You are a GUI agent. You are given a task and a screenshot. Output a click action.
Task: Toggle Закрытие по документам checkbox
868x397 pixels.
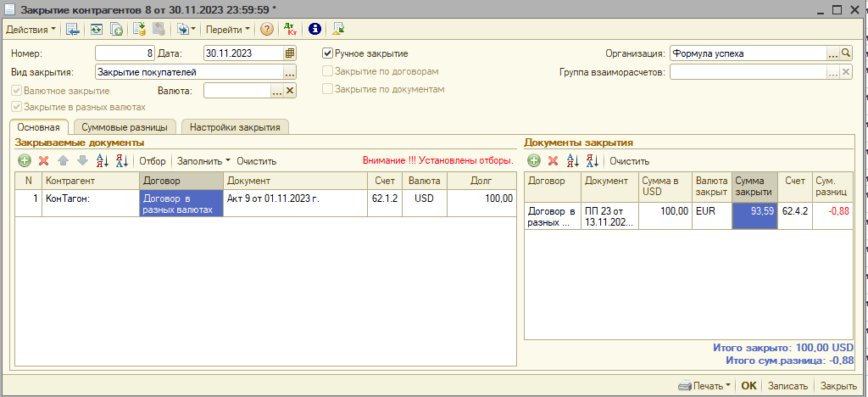pyautogui.click(x=328, y=89)
